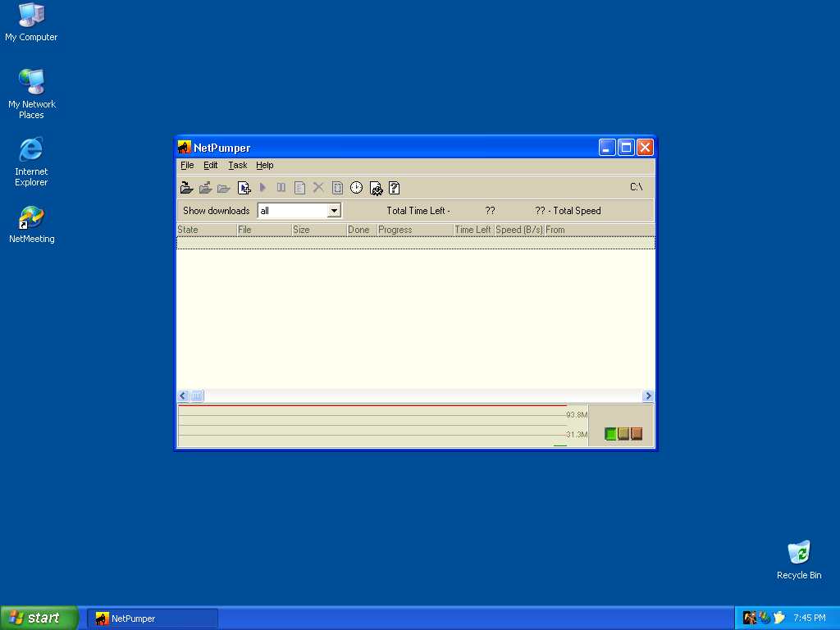The image size is (840, 630).
Task: Toggle the green speed mode button
Action: coord(610,434)
